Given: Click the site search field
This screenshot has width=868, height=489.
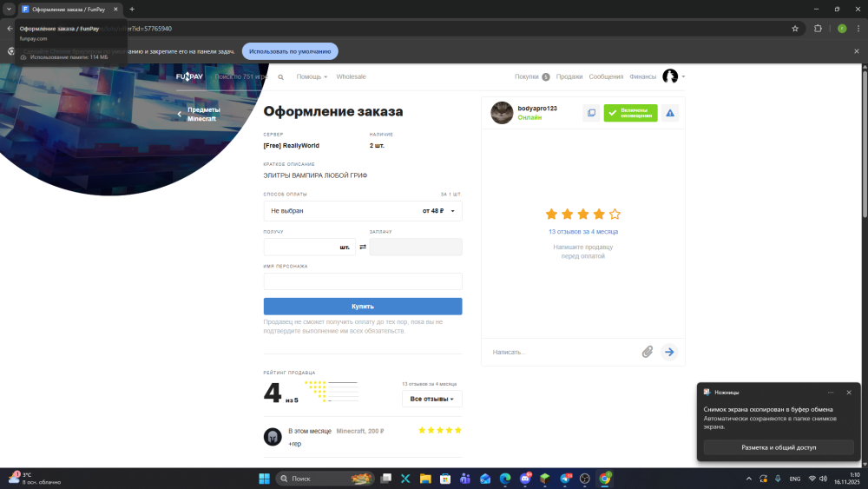Looking at the screenshot, I should 242,76.
